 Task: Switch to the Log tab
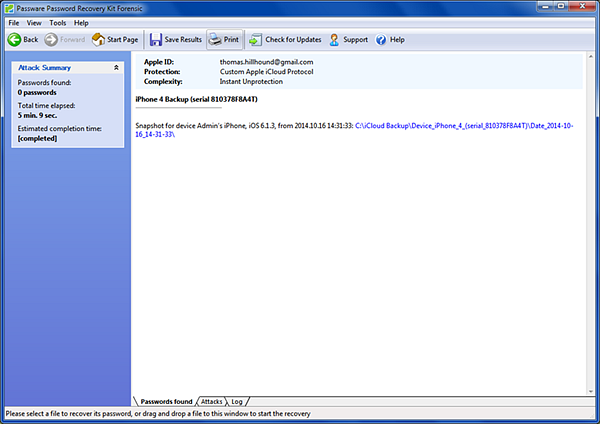[237, 401]
